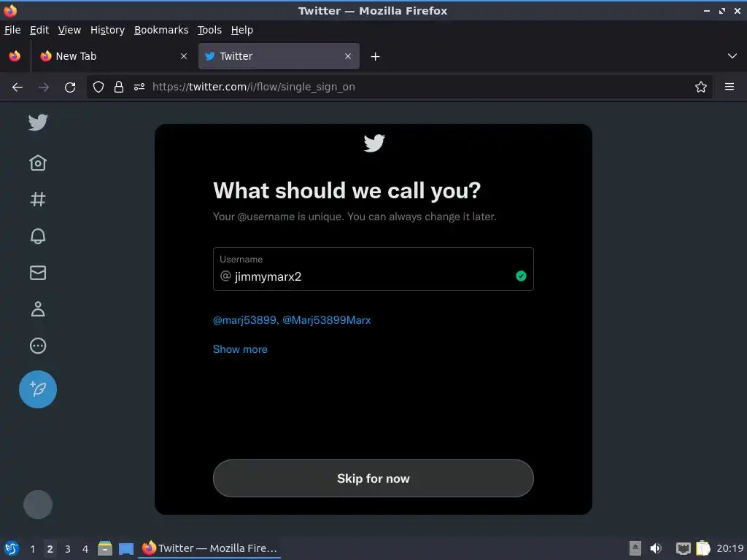
Task: Open the Tools menu
Action: point(209,30)
